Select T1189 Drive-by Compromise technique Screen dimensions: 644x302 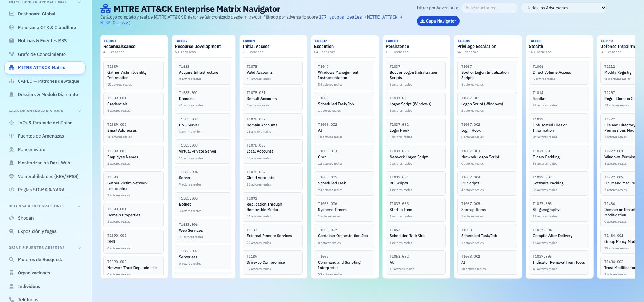click(273, 263)
